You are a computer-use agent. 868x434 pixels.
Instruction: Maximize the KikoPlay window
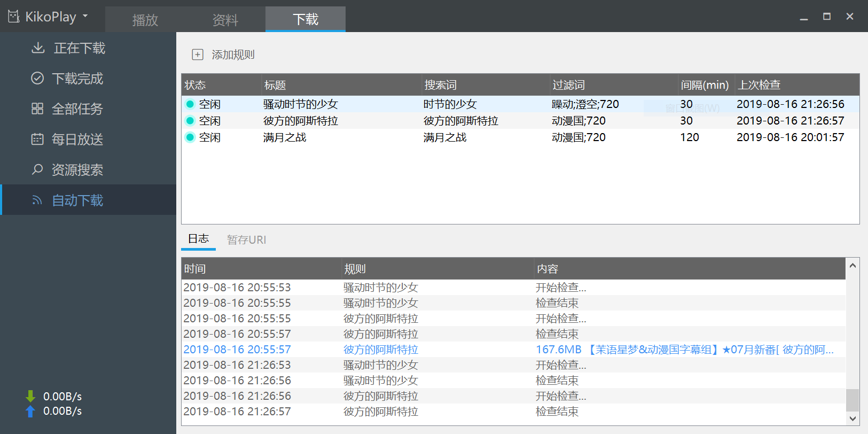coord(827,17)
